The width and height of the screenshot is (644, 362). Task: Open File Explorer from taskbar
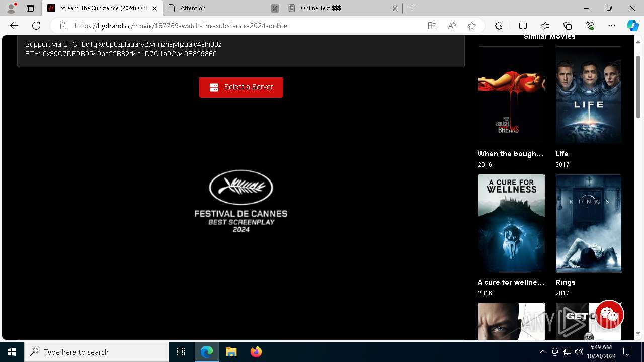(231, 352)
